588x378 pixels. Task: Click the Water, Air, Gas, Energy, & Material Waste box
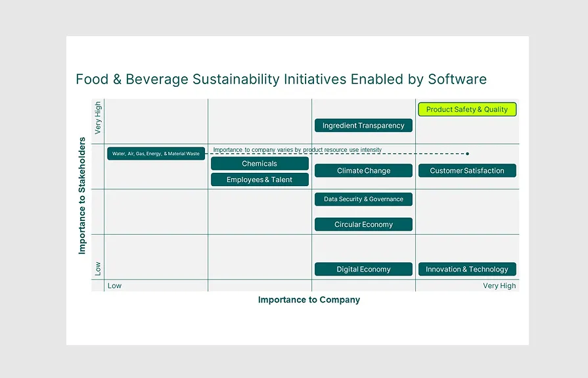156,154
